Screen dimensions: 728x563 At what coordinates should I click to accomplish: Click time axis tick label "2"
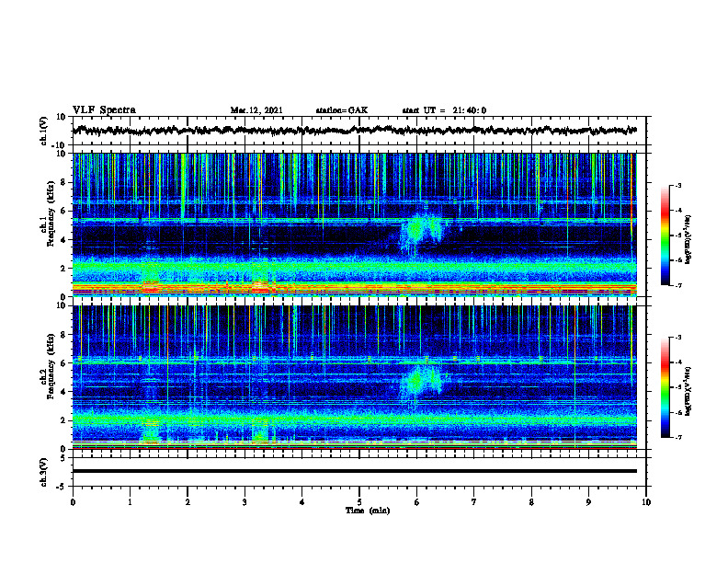(188, 502)
